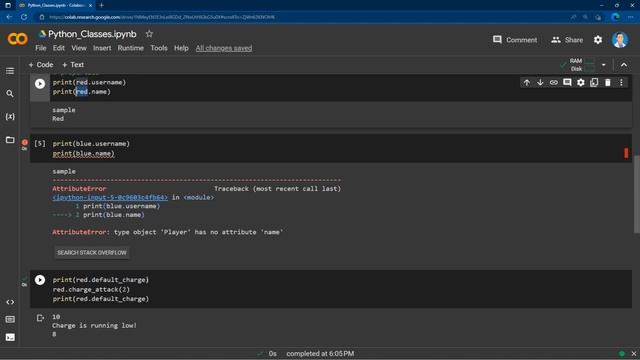
Task: Click the [5] execution count label
Action: coord(40,144)
